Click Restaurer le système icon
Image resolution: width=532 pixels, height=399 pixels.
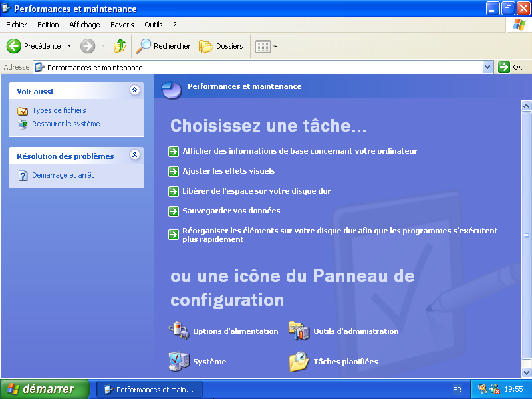pyautogui.click(x=23, y=124)
